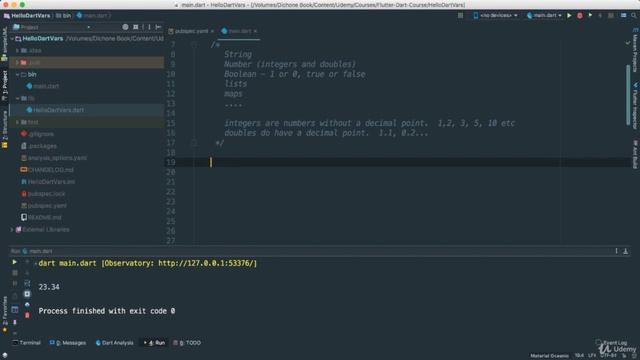Open Flutter Inspector side panel
Image resolution: width=640 pixels, height=360 pixels.
(635, 106)
